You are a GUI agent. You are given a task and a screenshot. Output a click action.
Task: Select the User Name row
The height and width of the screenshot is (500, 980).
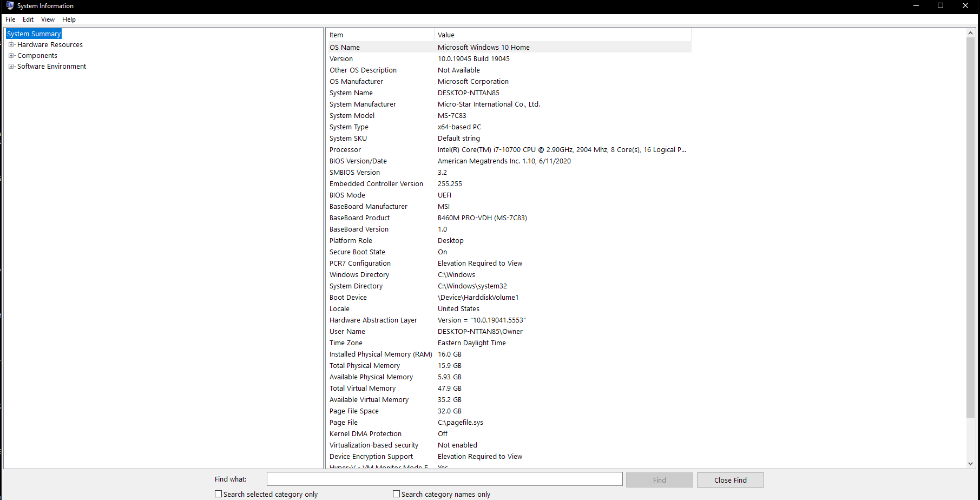point(510,331)
